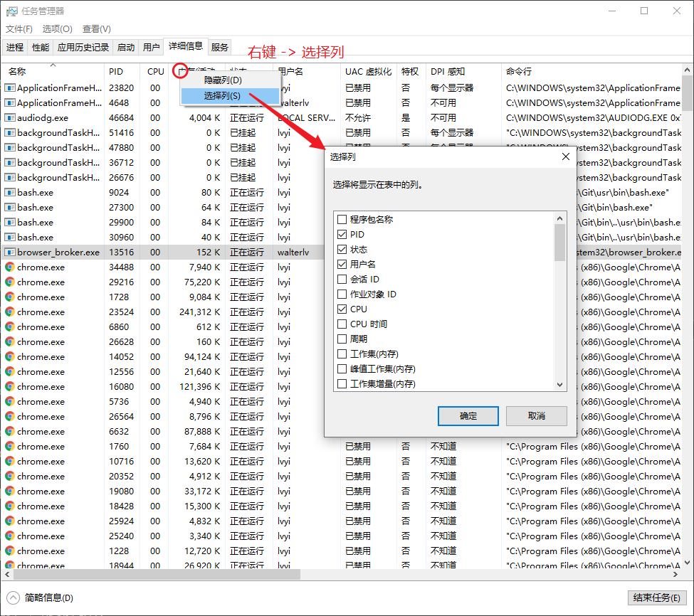694x616 pixels.
Task: Click scroll-up arrow in column list
Action: point(559,218)
